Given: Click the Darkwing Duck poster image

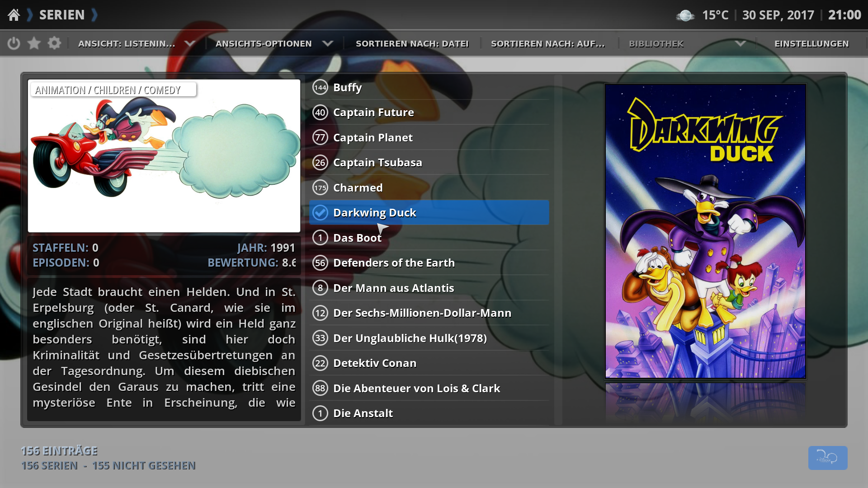Looking at the screenshot, I should 705,231.
